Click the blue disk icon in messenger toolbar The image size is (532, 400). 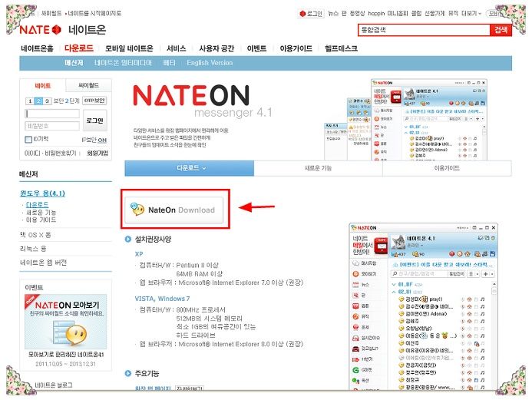tap(492, 254)
